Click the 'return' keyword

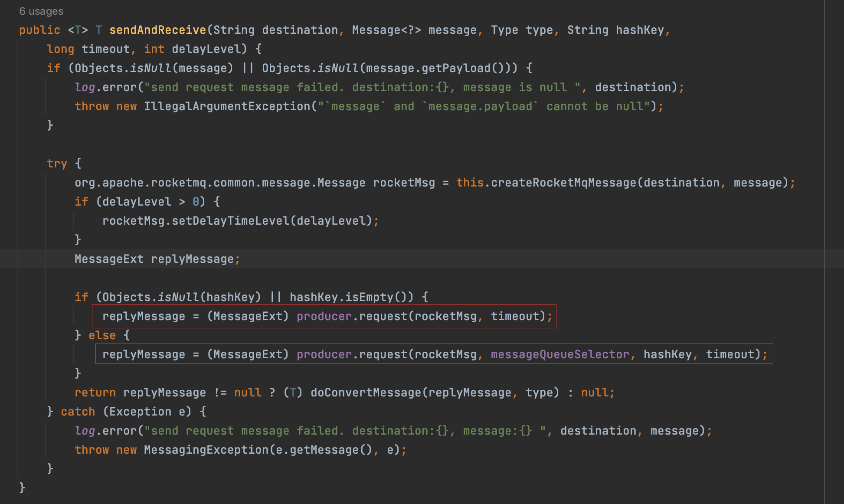[x=95, y=393]
